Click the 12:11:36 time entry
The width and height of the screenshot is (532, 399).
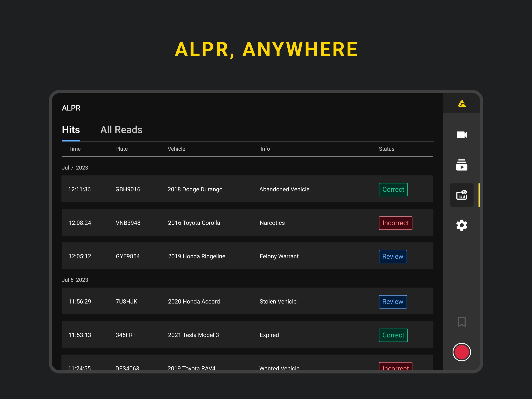[x=79, y=189]
